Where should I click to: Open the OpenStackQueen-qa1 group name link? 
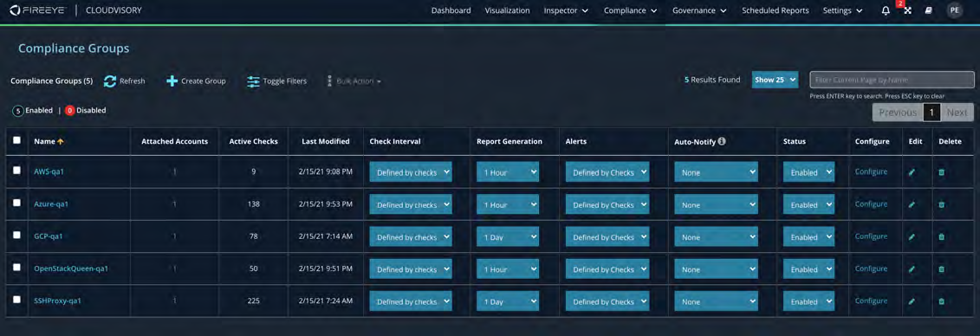point(72,269)
